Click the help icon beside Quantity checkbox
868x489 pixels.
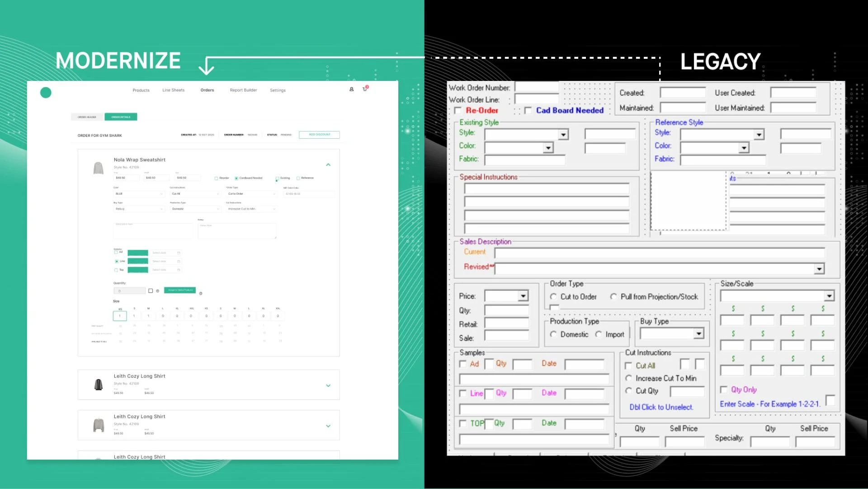pos(157,291)
